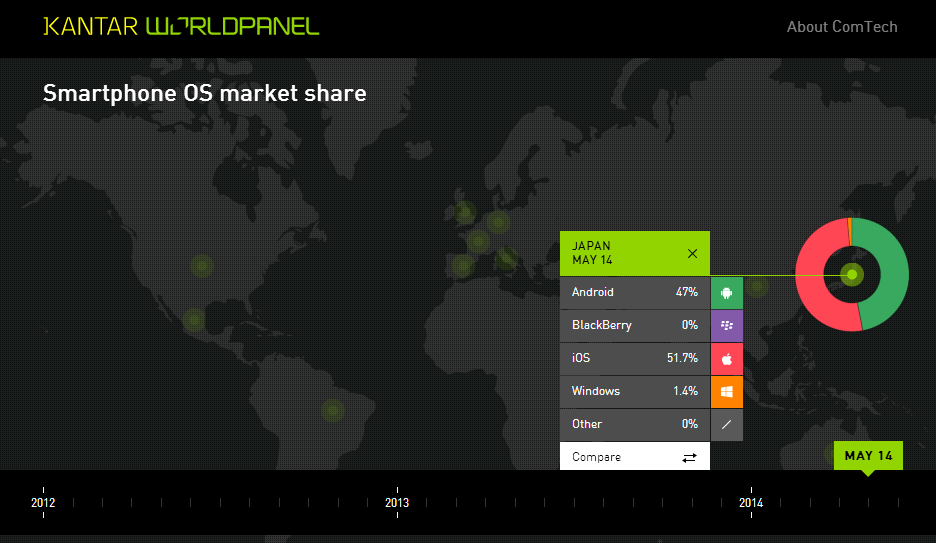
Task: Select the France map hotspot
Action: pos(478,242)
